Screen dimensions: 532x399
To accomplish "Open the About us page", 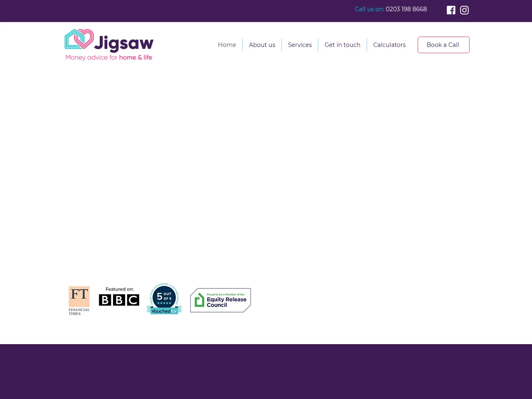I will [262, 45].
